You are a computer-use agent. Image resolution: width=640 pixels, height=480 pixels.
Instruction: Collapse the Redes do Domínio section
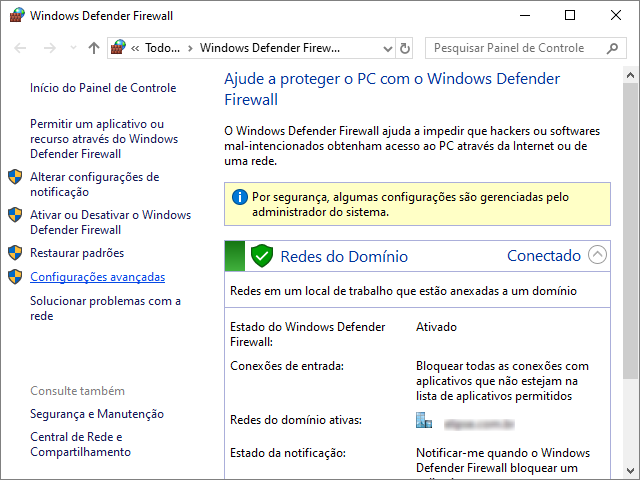pyautogui.click(x=598, y=255)
